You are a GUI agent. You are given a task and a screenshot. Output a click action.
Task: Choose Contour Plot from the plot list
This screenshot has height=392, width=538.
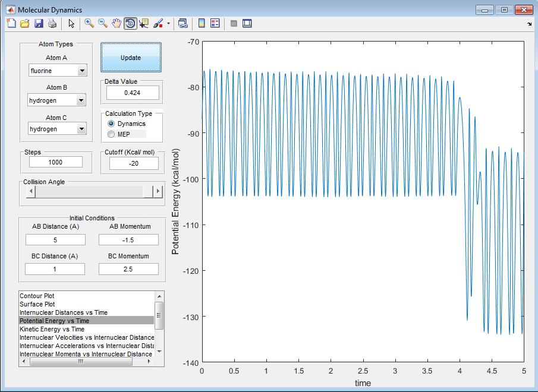[x=37, y=296]
